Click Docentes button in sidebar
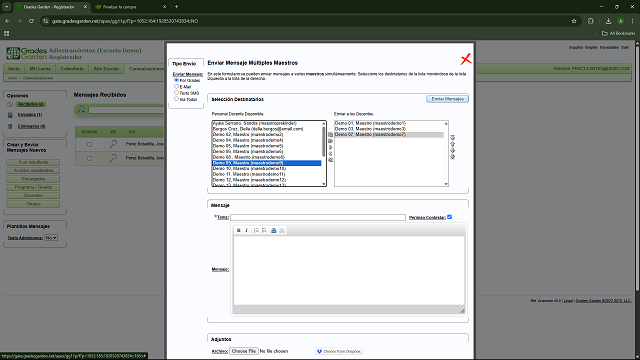This screenshot has height=360, width=640. 33,196
